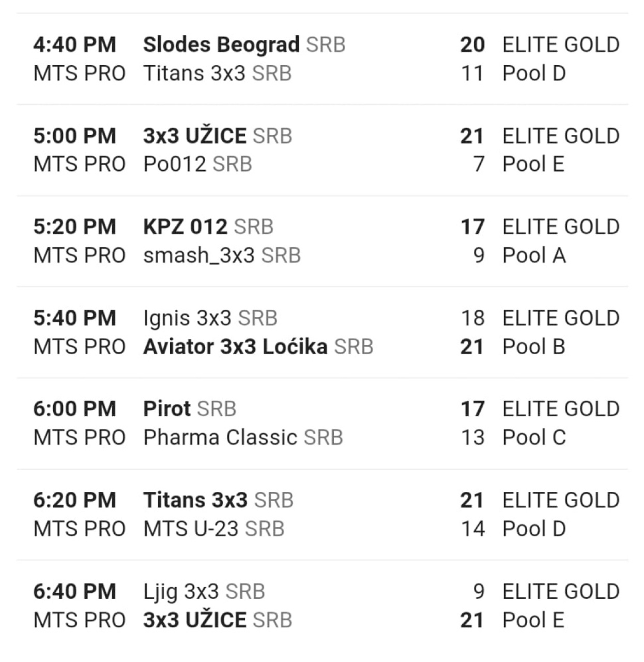
Task: Select the Ignis 3x3 team
Action: click(x=187, y=318)
